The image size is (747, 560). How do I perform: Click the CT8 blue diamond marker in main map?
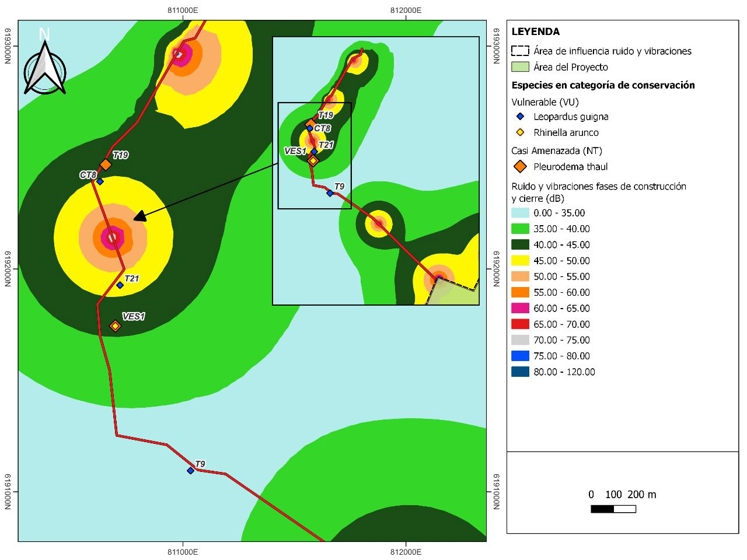click(100, 181)
